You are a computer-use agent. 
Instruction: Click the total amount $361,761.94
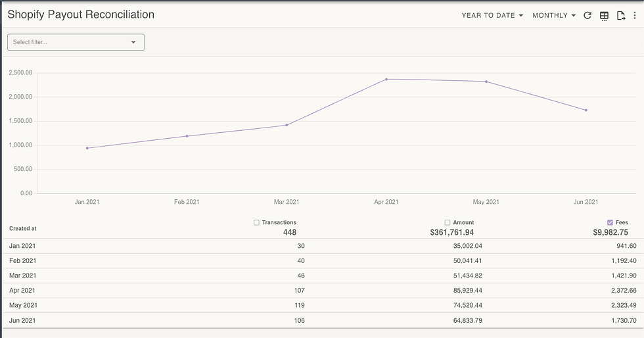coord(452,232)
